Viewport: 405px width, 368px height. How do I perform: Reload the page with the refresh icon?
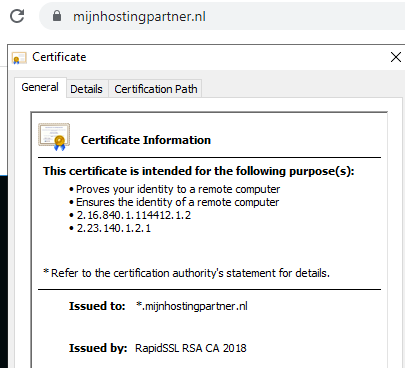tap(17, 16)
